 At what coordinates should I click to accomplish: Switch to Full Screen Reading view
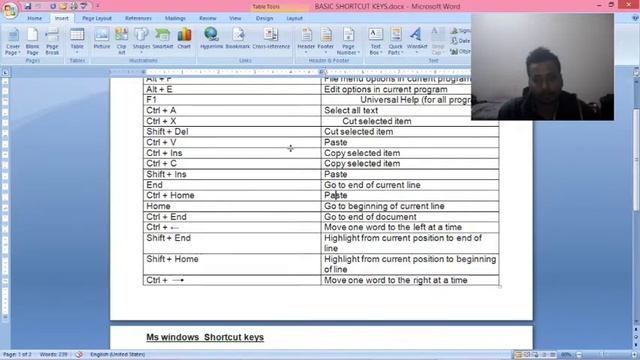[527, 355]
